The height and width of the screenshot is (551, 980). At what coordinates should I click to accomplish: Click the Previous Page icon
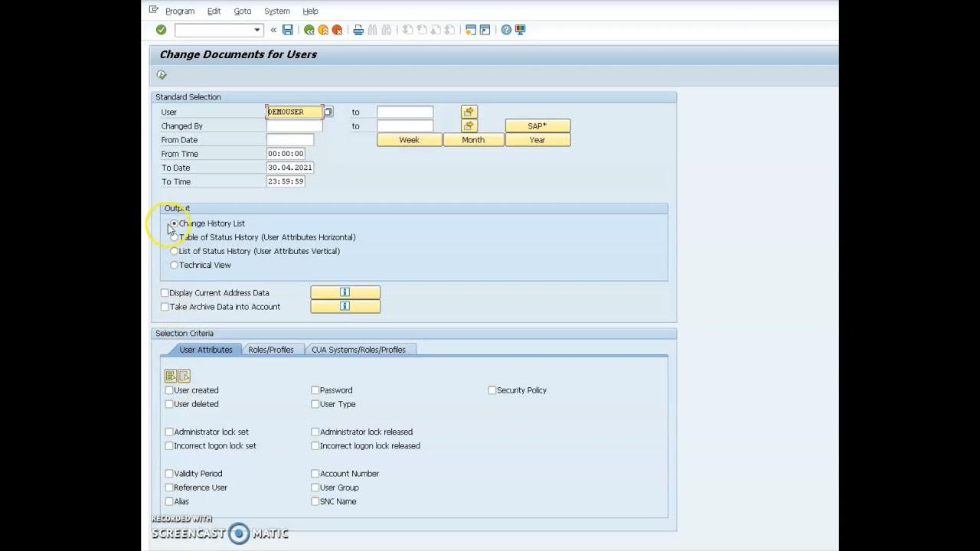coord(422,30)
